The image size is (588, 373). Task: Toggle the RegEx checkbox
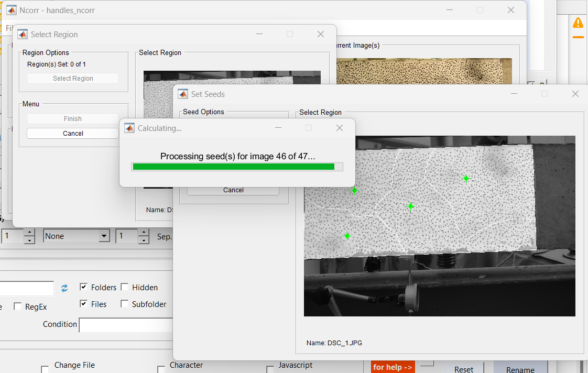point(18,306)
